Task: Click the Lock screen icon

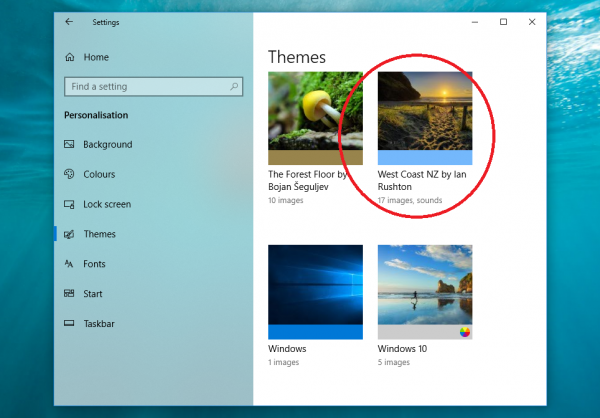Action: [69, 204]
